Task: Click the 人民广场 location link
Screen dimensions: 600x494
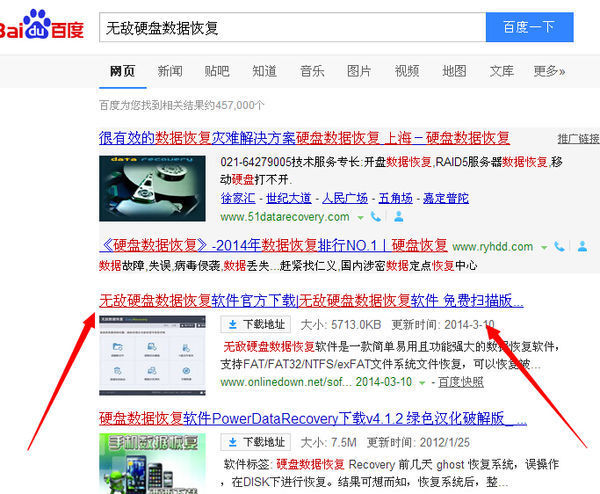Action: [x=345, y=198]
